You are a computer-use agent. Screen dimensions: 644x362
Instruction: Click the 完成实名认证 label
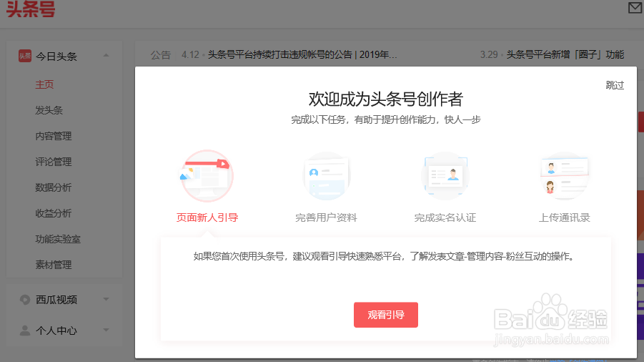coord(445,217)
